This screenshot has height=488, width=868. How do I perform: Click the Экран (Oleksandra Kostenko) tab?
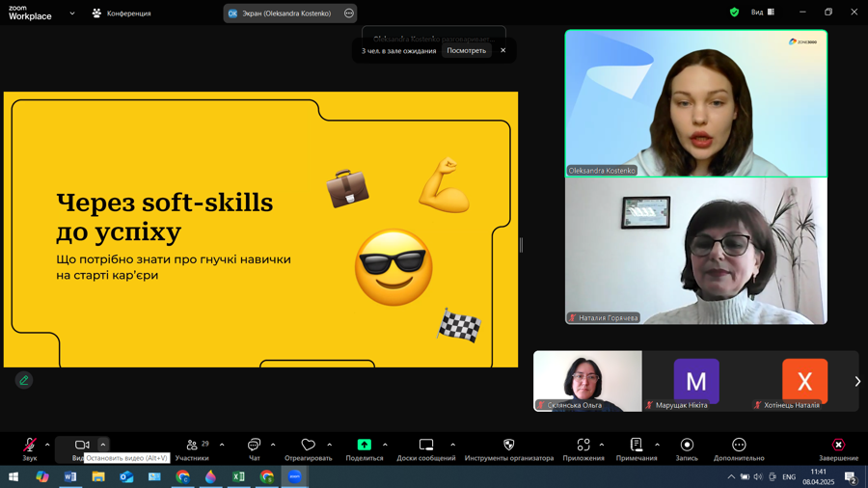click(x=289, y=14)
